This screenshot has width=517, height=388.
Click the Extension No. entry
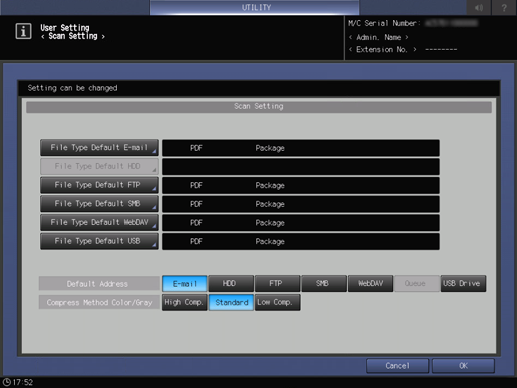402,50
